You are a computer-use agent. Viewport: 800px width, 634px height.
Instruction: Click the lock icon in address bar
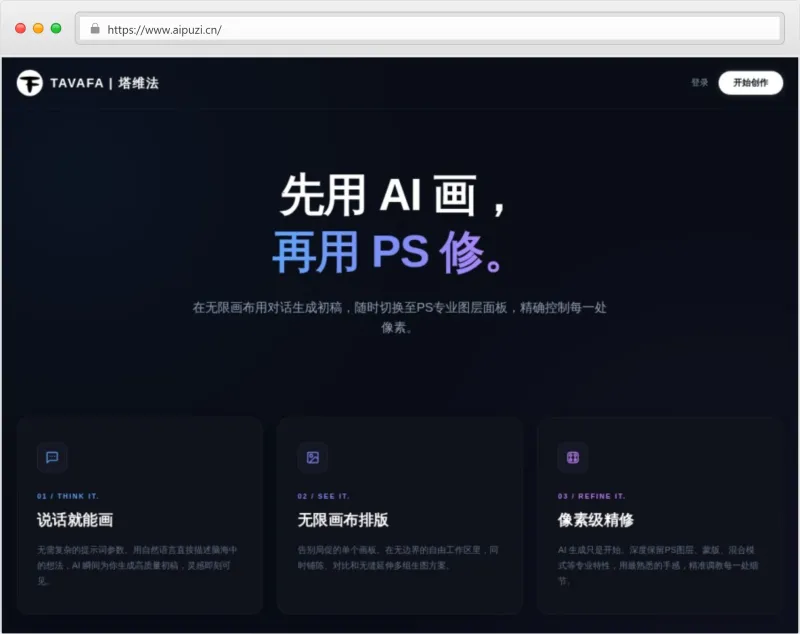pyautogui.click(x=95, y=29)
